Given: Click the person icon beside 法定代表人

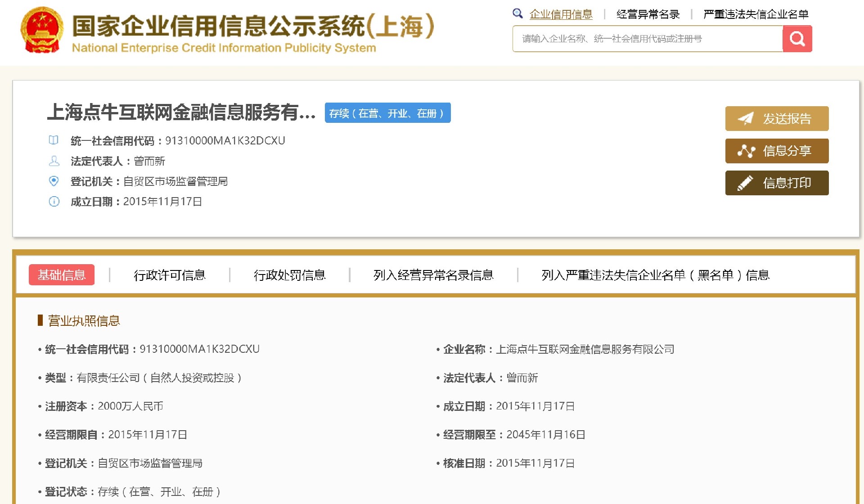Looking at the screenshot, I should (x=54, y=161).
